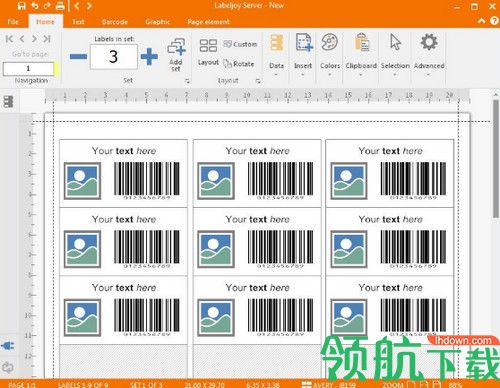The height and width of the screenshot is (388, 500).
Task: Open the data panel icon beside the ruler
Action: pos(8,102)
